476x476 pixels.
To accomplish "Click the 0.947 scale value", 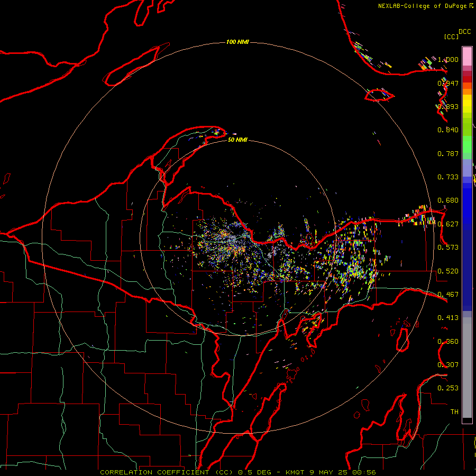I will 448,83.
